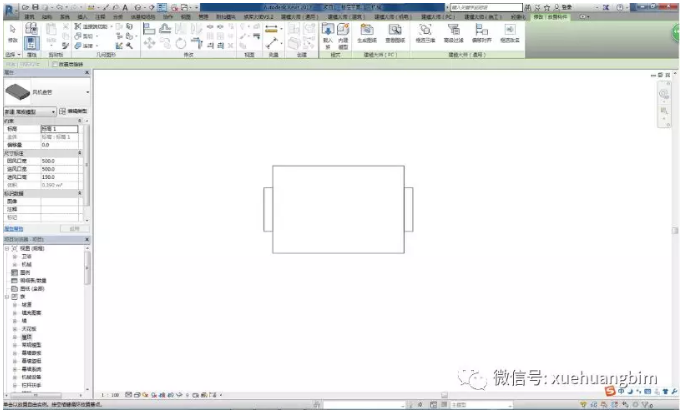Toggle the Properties palette button in ribbon
This screenshot has width=683, height=413.
click(x=31, y=43)
